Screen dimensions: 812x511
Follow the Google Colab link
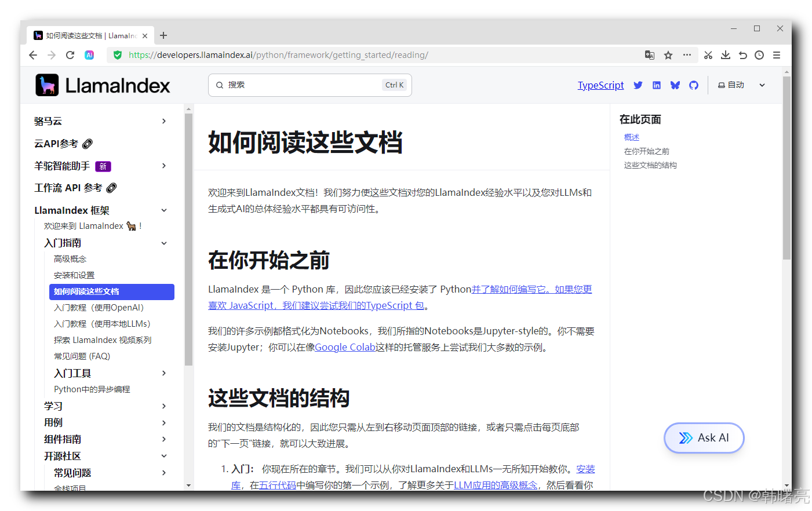(344, 346)
